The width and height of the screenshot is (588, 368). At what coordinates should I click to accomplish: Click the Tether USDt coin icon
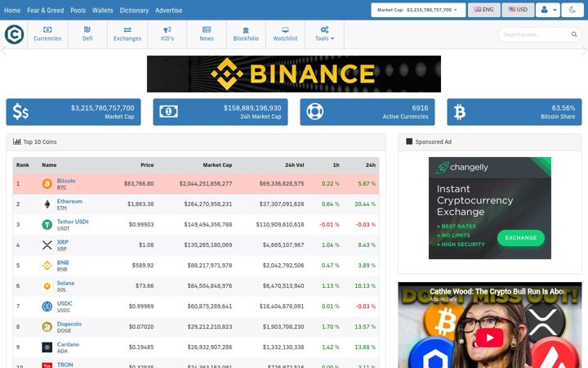[47, 225]
